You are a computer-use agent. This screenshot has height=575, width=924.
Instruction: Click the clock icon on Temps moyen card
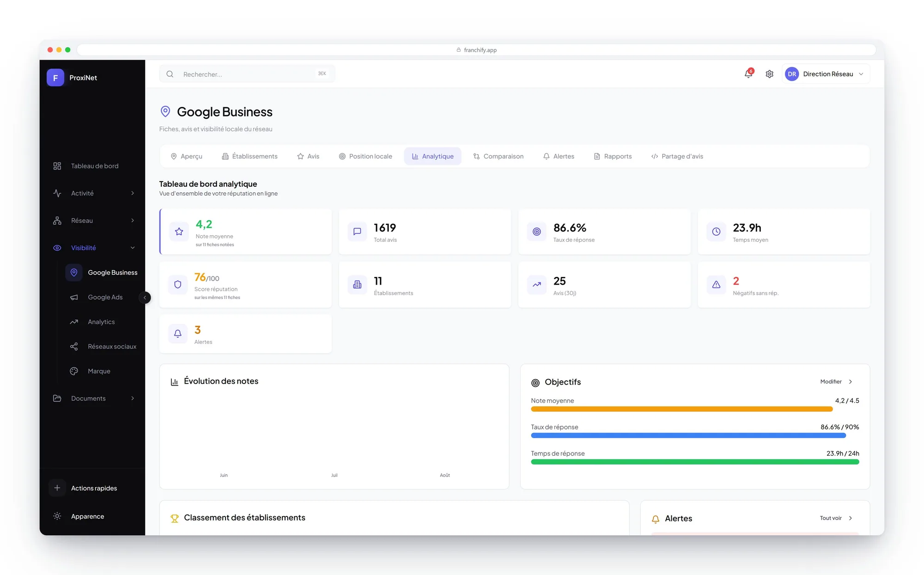point(716,232)
